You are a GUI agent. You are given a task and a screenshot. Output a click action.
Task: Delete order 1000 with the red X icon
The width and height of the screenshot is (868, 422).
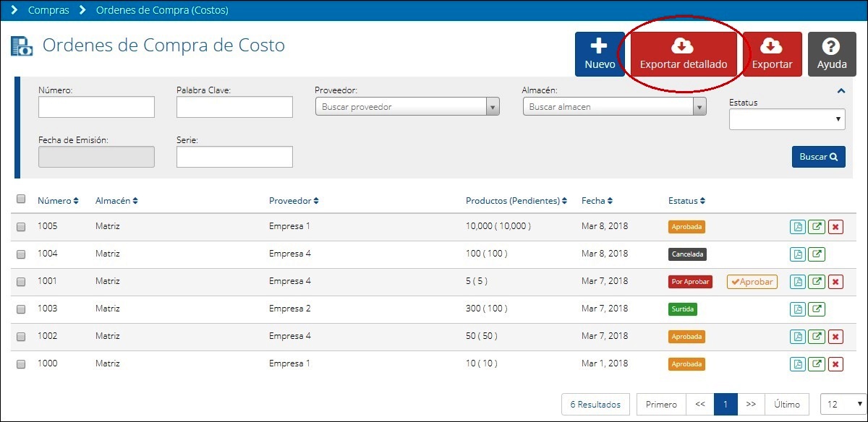coord(835,364)
